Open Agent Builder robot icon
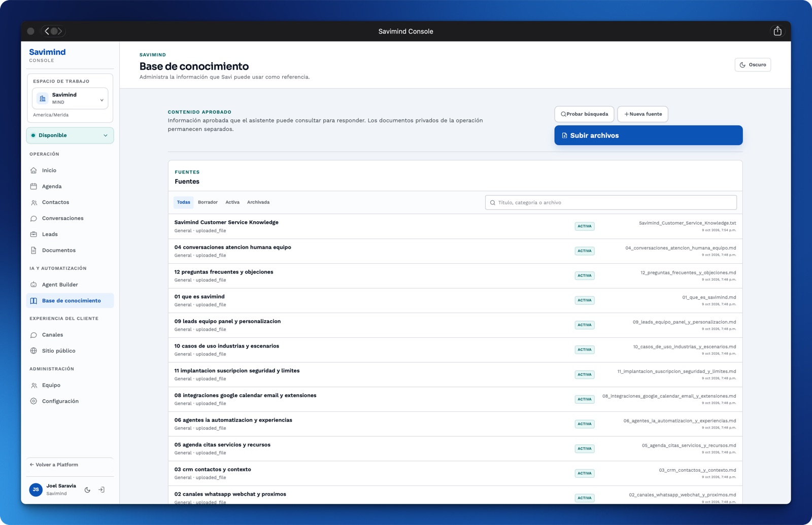This screenshot has height=525, width=812. coord(33,285)
